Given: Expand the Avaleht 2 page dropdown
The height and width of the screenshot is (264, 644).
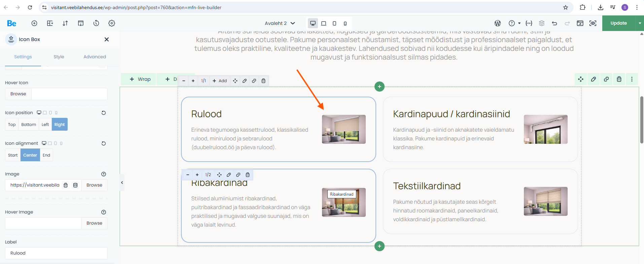Looking at the screenshot, I should coord(280,23).
